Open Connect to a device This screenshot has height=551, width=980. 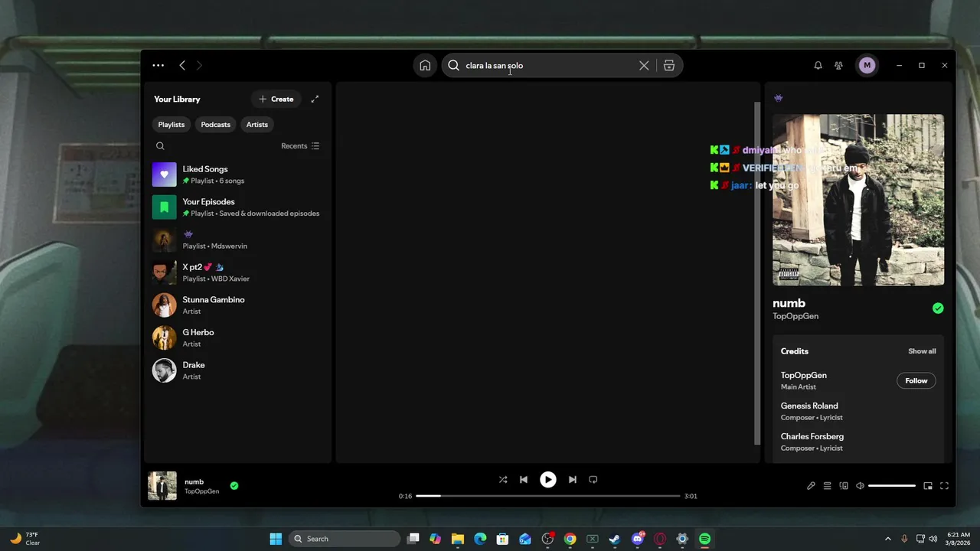(x=844, y=486)
